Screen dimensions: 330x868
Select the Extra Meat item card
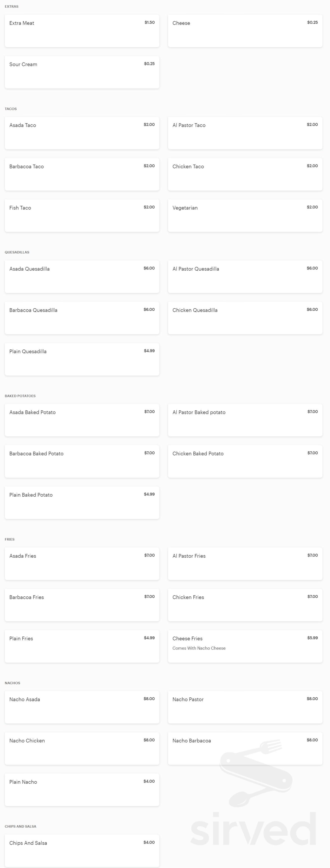pos(82,31)
